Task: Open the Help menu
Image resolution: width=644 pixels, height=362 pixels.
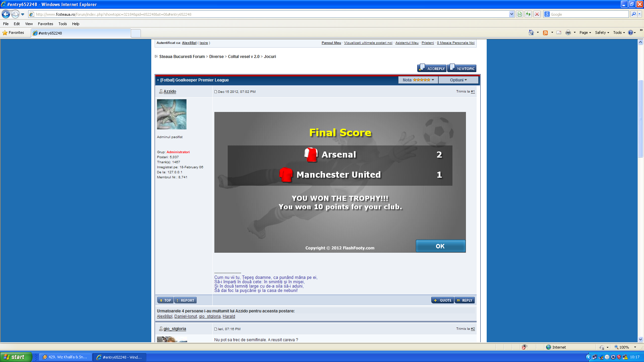Action: coord(75,24)
